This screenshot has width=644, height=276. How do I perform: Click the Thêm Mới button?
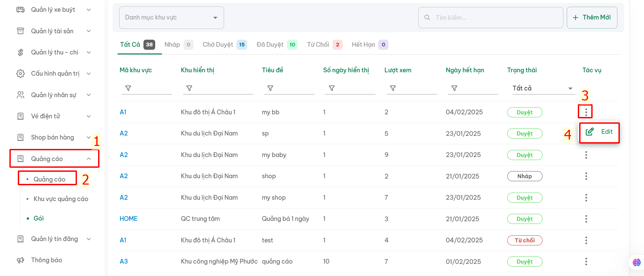click(592, 17)
